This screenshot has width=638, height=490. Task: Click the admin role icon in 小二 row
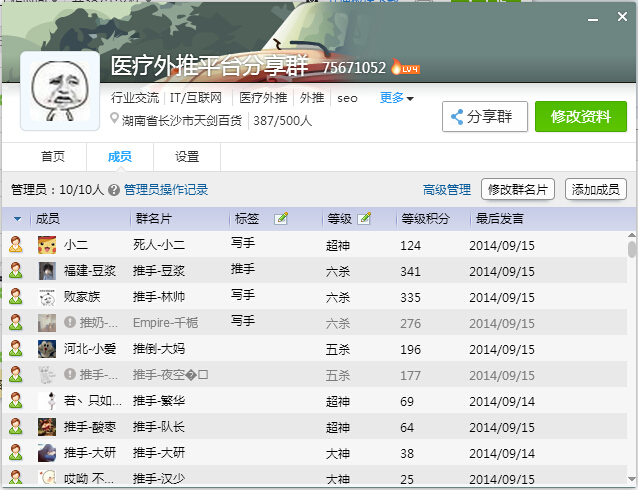point(15,244)
